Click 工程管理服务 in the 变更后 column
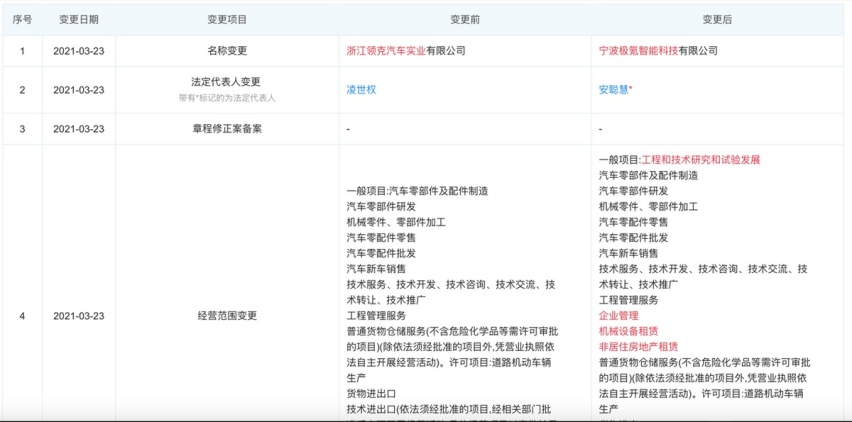Image resolution: width=852 pixels, height=422 pixels. 629,300
